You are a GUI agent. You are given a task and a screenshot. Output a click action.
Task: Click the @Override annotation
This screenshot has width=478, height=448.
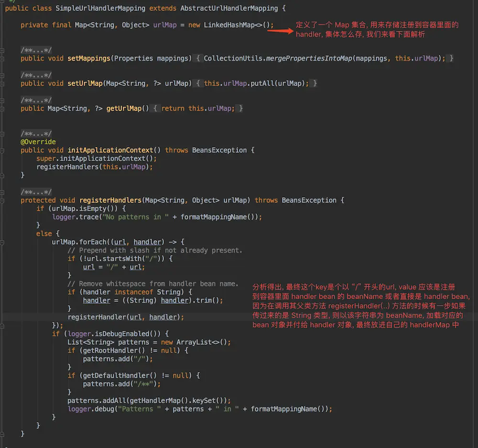[38, 142]
